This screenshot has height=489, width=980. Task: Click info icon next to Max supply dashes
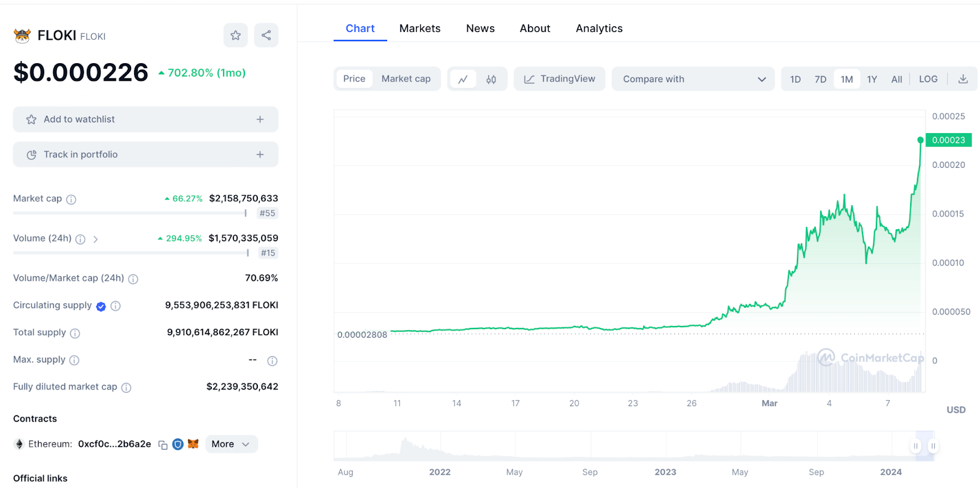pyautogui.click(x=273, y=361)
